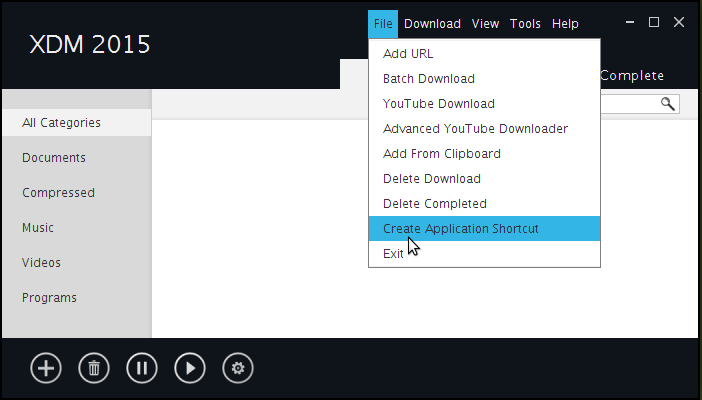Select Batch Download menu entry
The height and width of the screenshot is (400, 702).
(x=484, y=79)
